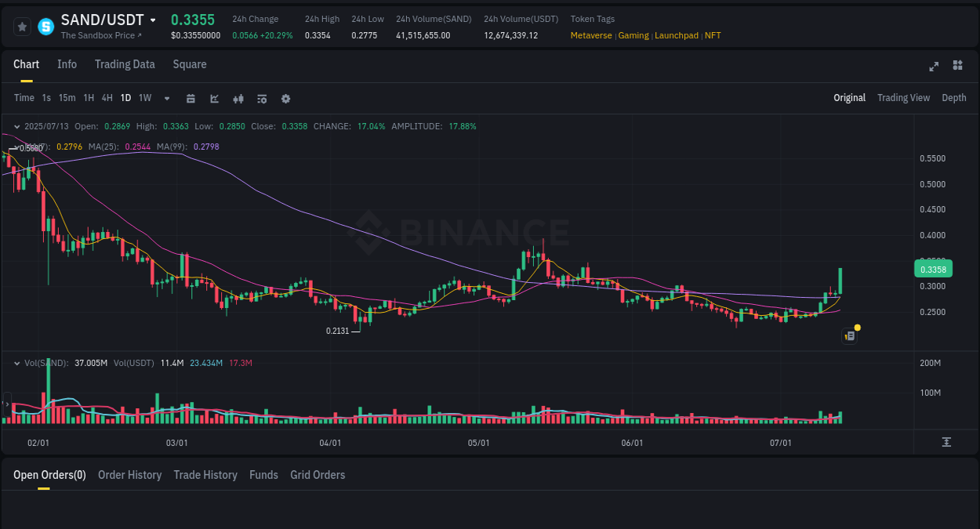The height and width of the screenshot is (529, 980).
Task: Click the fullscreen expand icon above the chart
Action: [x=934, y=67]
